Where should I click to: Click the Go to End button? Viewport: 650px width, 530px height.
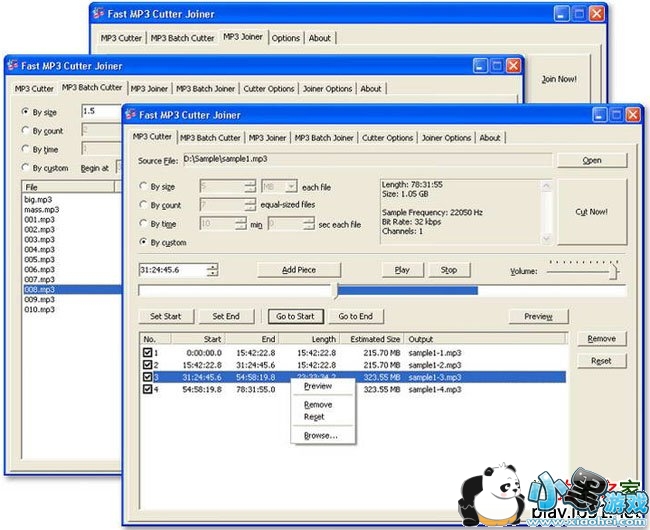point(356,317)
